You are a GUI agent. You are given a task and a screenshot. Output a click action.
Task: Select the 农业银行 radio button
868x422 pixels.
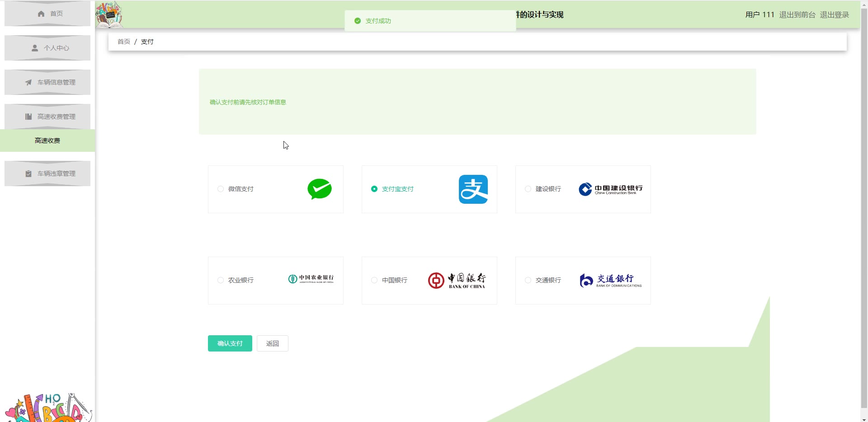click(221, 280)
